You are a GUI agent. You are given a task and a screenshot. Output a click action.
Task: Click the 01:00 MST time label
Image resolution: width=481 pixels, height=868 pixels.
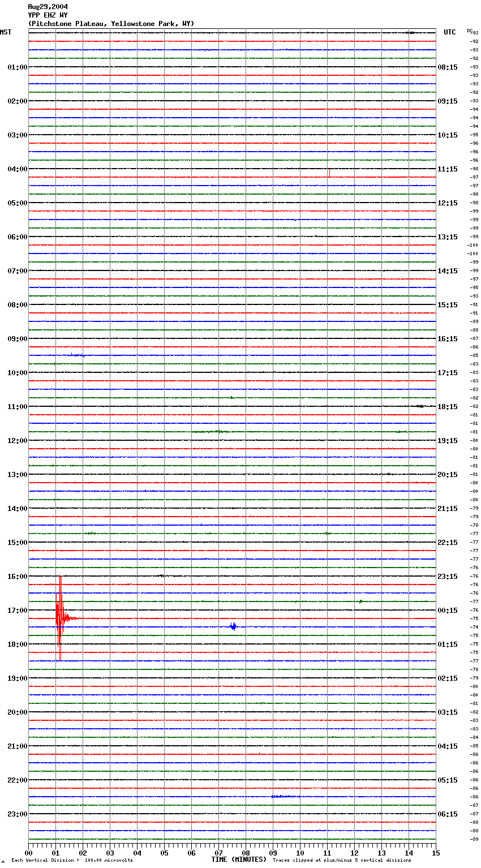tap(18, 67)
